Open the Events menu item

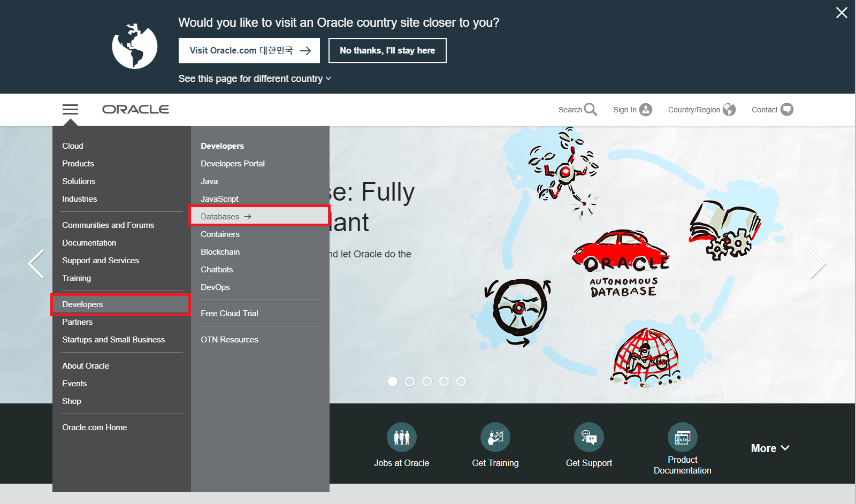[74, 383]
